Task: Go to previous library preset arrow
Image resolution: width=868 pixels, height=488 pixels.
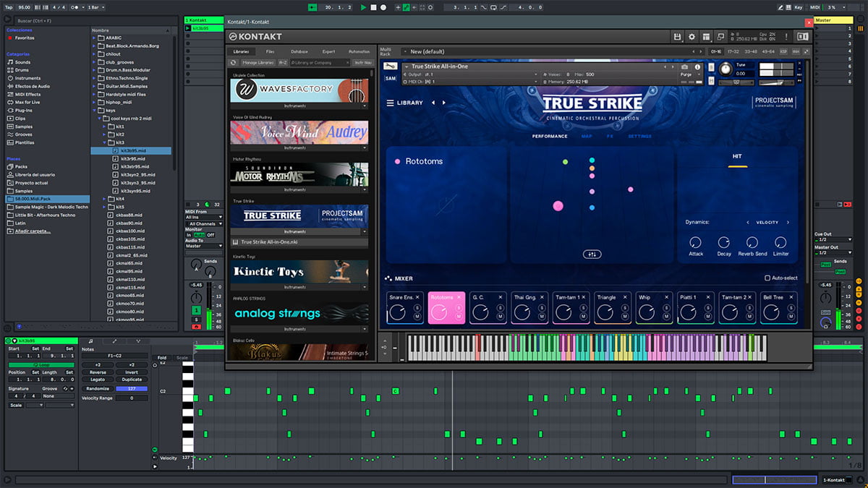Action: click(433, 103)
